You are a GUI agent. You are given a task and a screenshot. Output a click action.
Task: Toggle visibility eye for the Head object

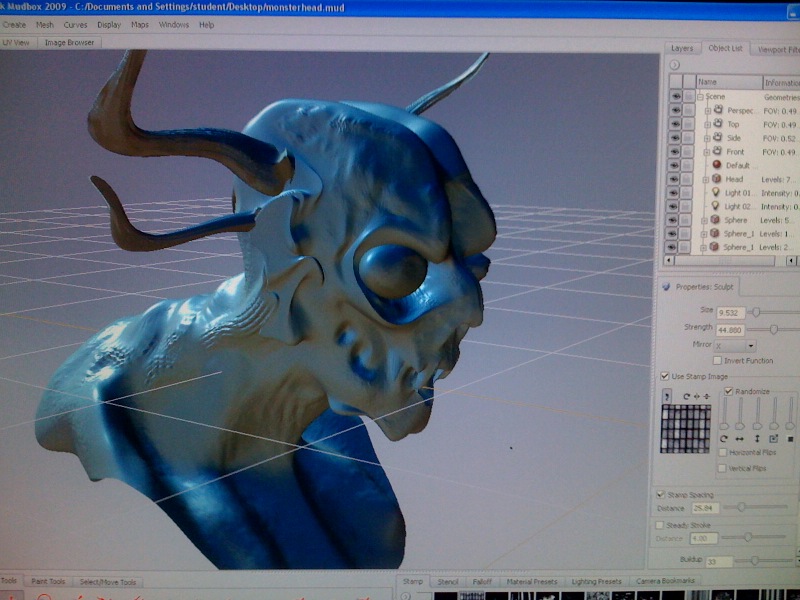coord(675,179)
